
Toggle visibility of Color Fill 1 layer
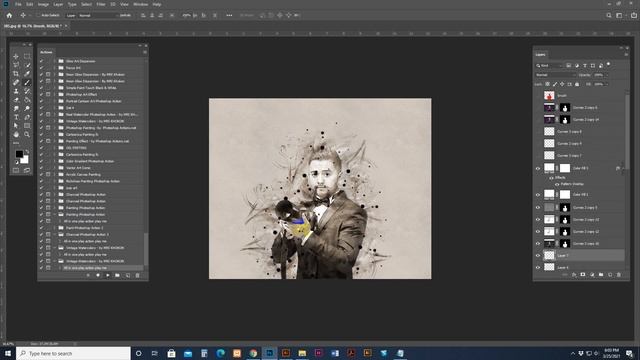point(538,195)
